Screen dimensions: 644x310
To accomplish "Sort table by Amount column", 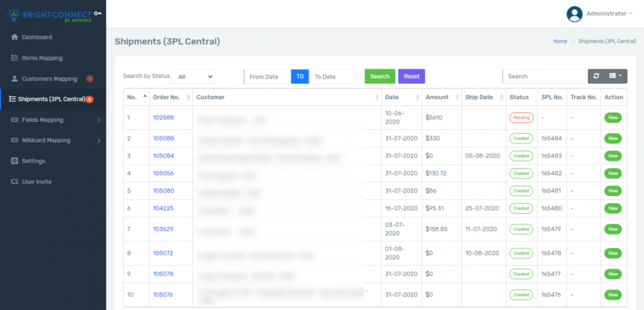I will (x=441, y=97).
